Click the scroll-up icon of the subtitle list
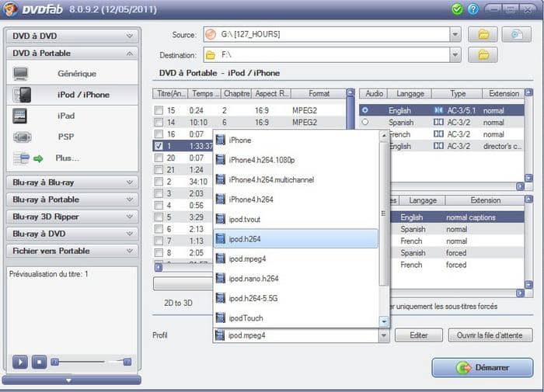Image resolution: width=544 pixels, height=392 pixels. 528,199
